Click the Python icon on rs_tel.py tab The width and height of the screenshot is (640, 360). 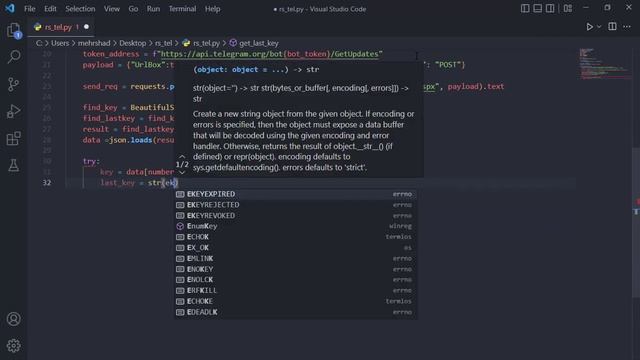(x=38, y=27)
